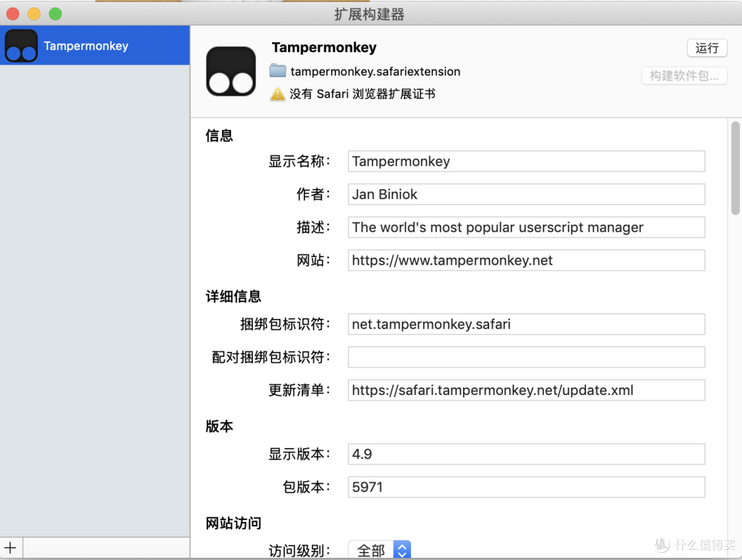Minimize window with the yellow button
The height and width of the screenshot is (560, 742).
[x=34, y=14]
